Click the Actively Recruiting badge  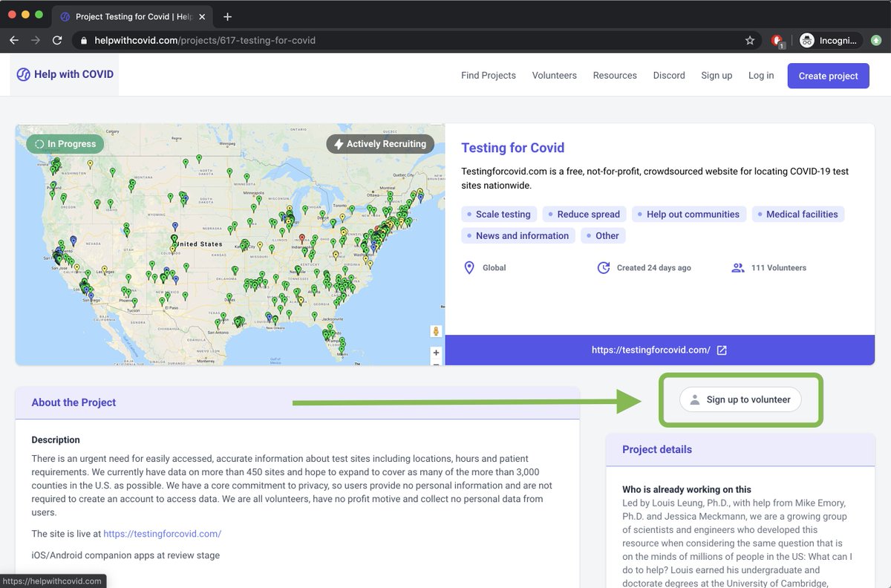(x=380, y=144)
